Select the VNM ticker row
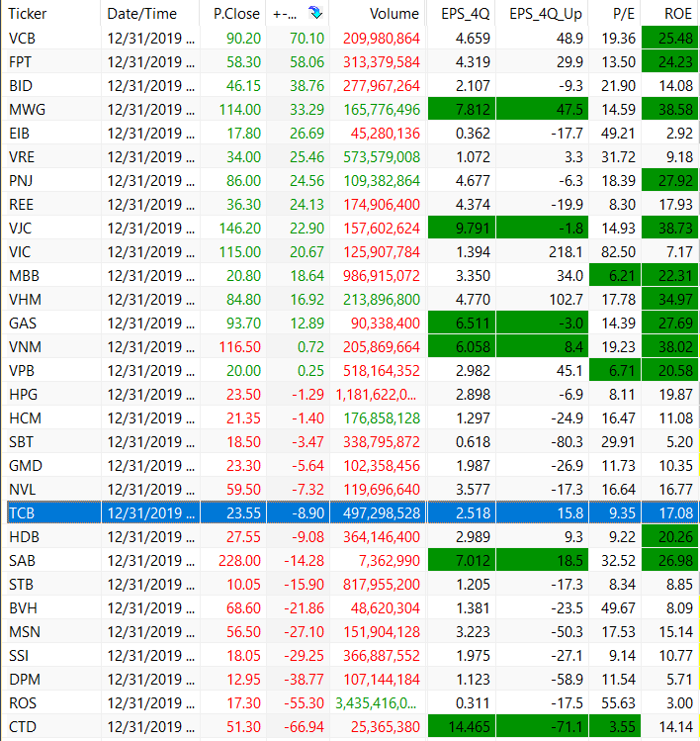Viewport: 700px width, 741px height. point(24,346)
